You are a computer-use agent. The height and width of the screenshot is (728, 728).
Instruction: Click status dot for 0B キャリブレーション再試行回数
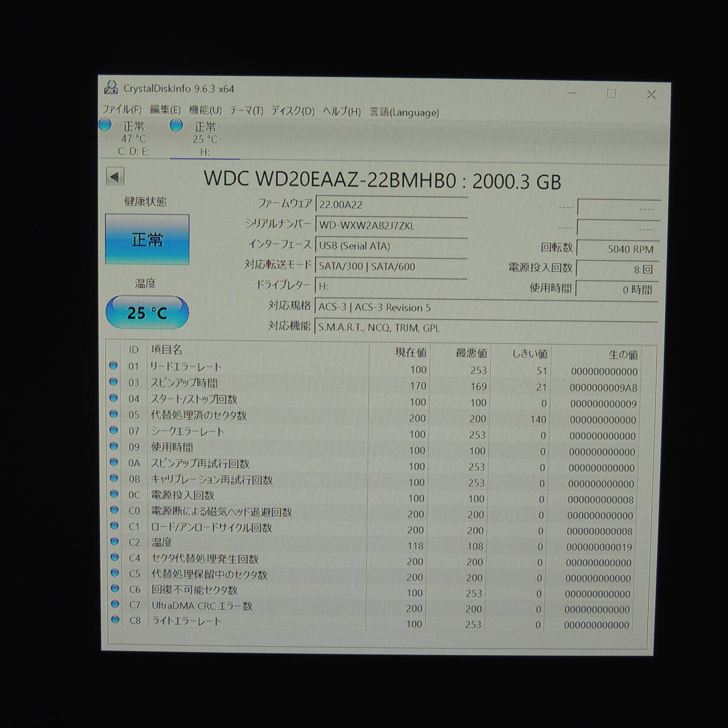pos(113,478)
